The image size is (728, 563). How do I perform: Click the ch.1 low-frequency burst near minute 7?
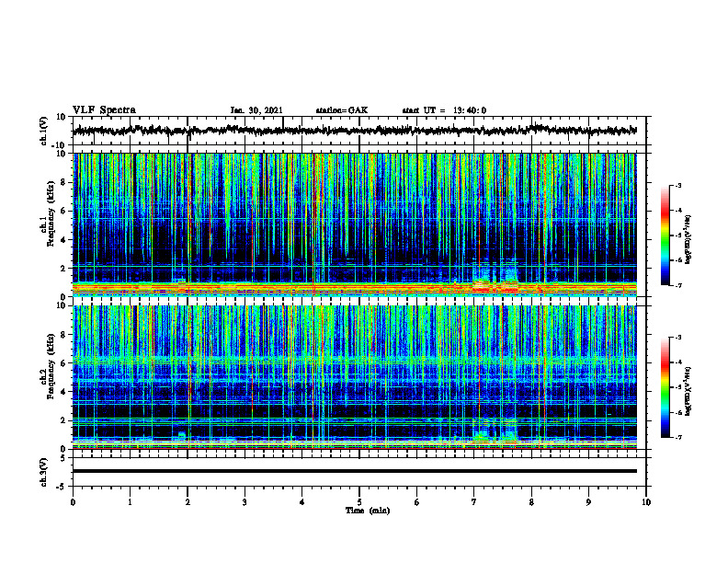[x=495, y=278]
